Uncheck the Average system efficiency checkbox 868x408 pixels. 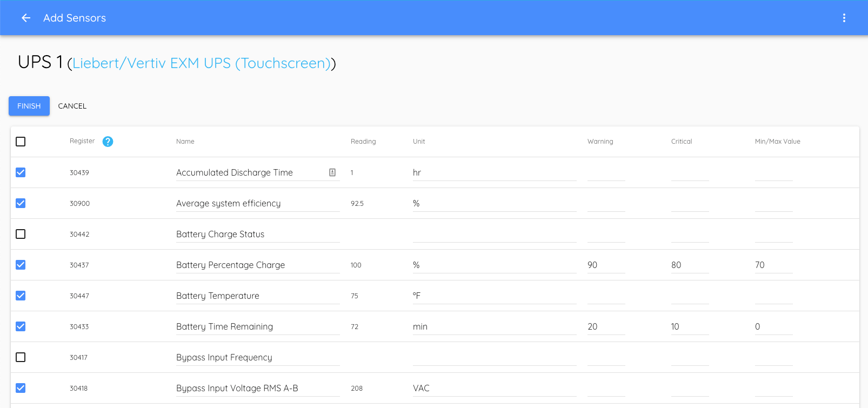tap(21, 203)
